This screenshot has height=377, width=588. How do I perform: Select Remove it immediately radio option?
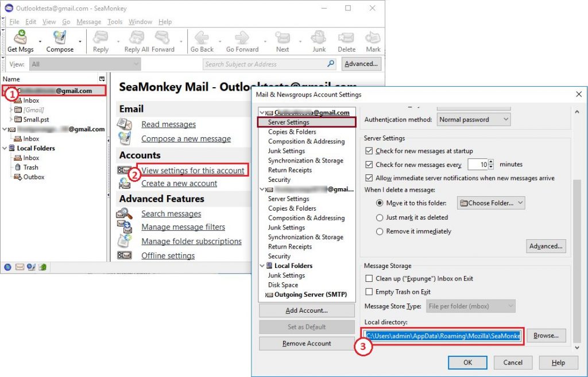point(379,231)
